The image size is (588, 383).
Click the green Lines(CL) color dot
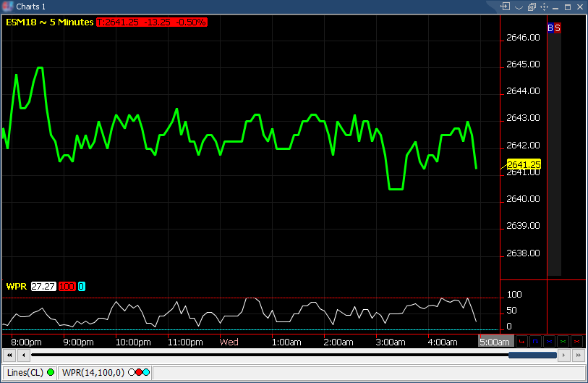pos(51,372)
